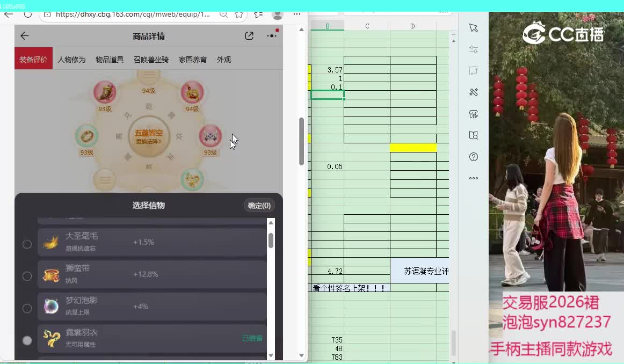Click the token list scrollbar thumb
The width and height of the screenshot is (624, 364).
(x=271, y=241)
